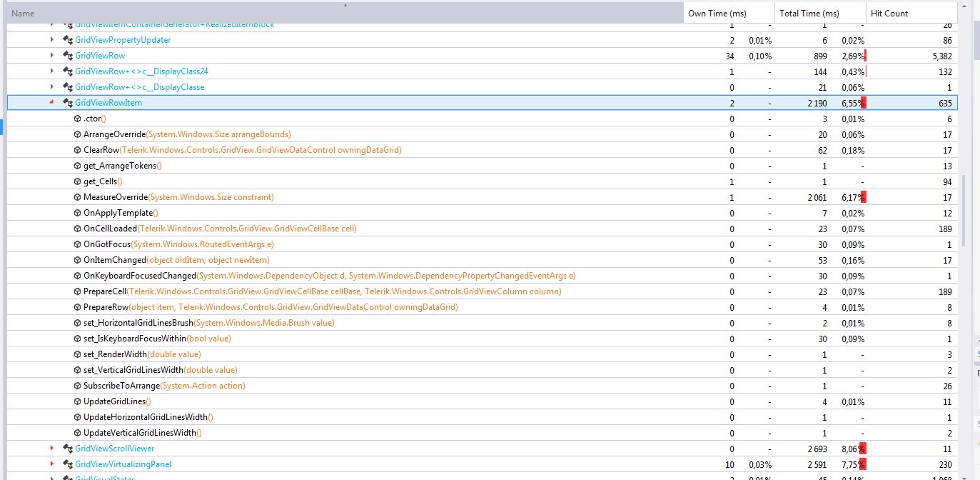Click the OnApplyTemplate method icon
The width and height of the screenshot is (980, 480).
point(77,213)
